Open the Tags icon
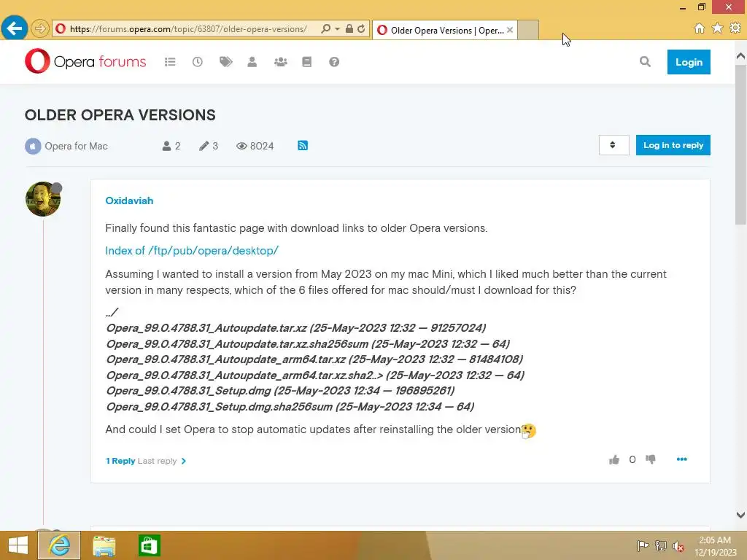 (225, 62)
